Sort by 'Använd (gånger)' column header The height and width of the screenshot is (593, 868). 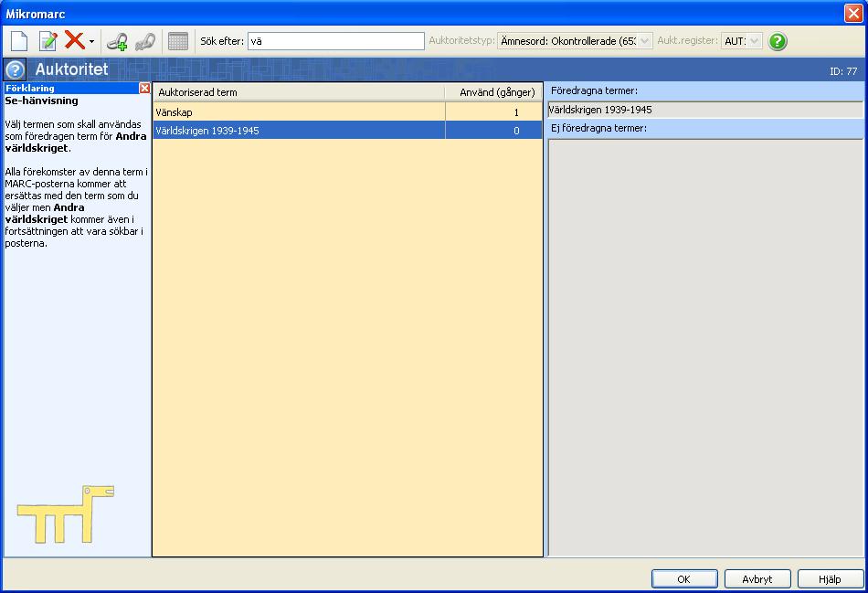tap(493, 92)
